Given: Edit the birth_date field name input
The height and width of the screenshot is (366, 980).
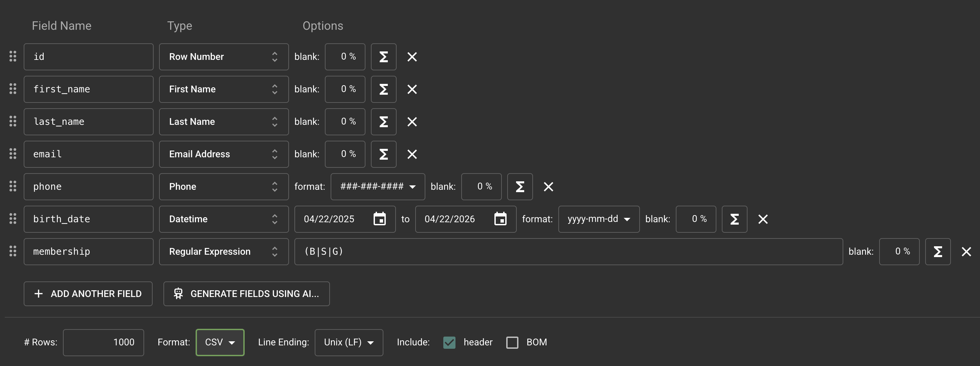Looking at the screenshot, I should pyautogui.click(x=88, y=219).
